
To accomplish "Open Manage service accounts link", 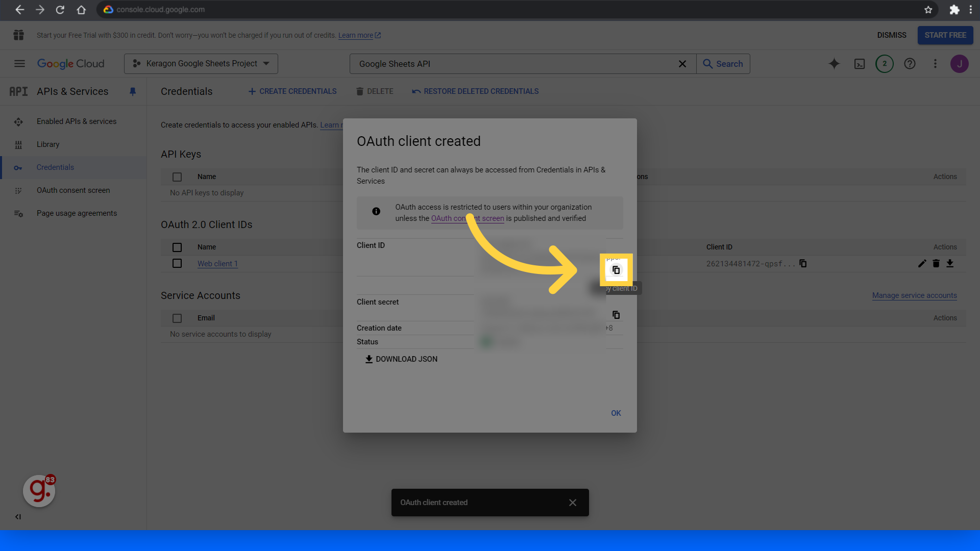I will click(x=914, y=295).
